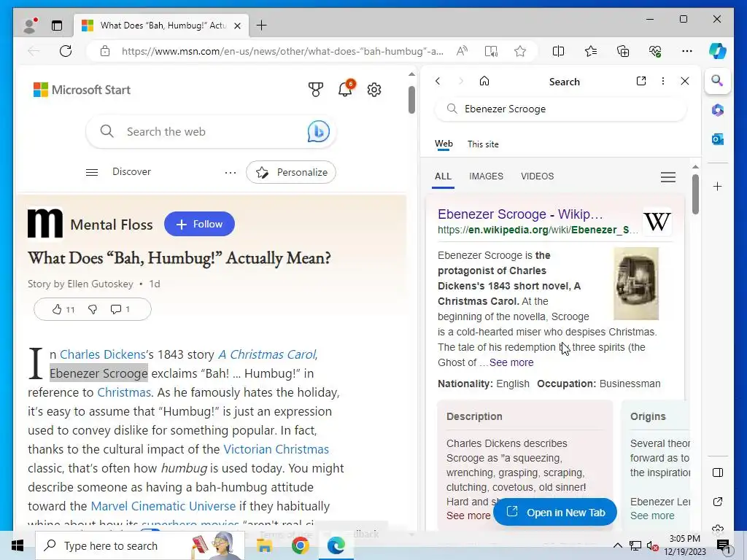Open Browser essentials heart icon

(655, 51)
